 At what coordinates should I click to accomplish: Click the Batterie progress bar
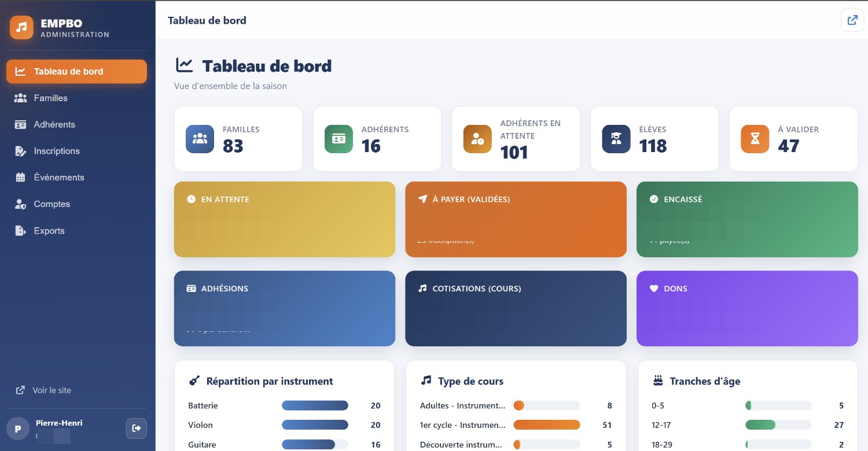click(315, 406)
